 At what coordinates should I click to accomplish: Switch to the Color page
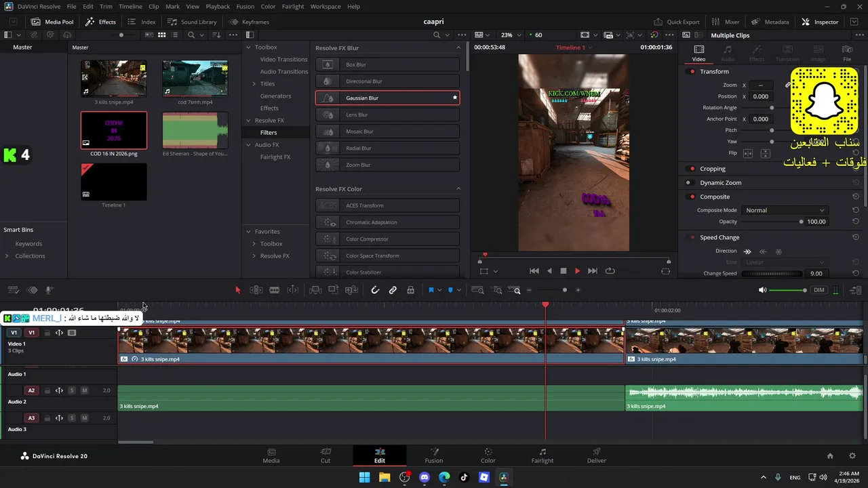click(x=488, y=455)
